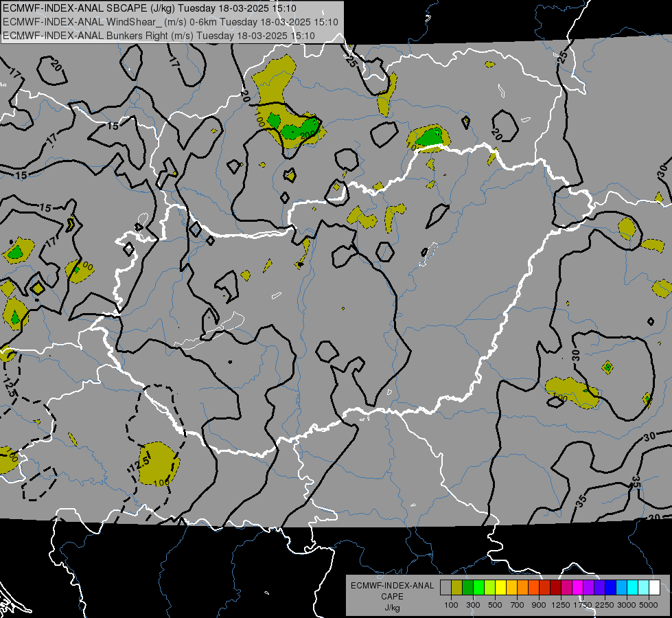Click the cyan CAPE legend swatch
Viewport: 672px width, 618px height.
pyautogui.click(x=633, y=587)
